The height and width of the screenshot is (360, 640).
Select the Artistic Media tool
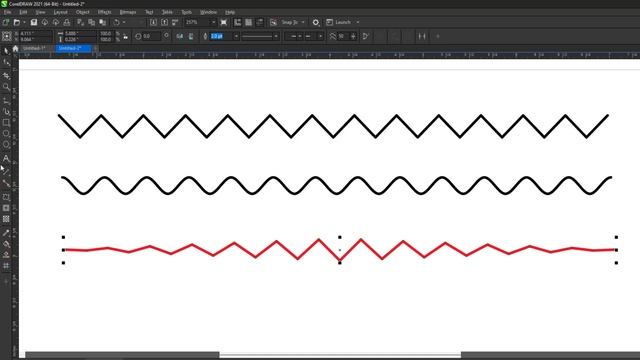6,111
